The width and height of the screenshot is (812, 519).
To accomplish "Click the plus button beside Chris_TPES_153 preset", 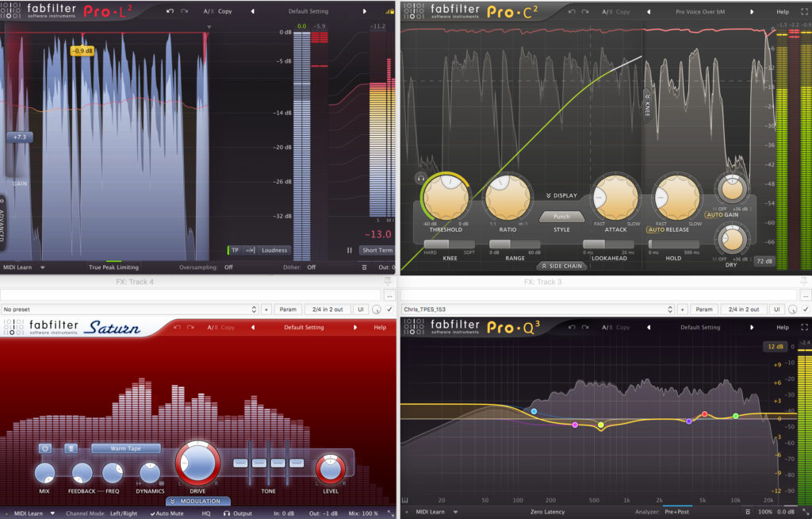I will click(x=683, y=309).
